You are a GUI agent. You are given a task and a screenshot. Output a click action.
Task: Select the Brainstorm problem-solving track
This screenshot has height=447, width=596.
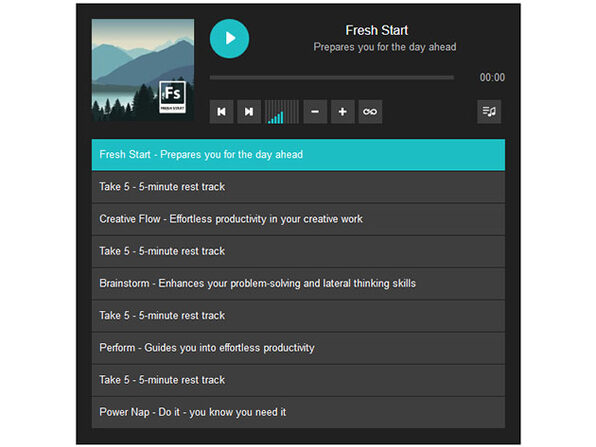[x=298, y=284]
